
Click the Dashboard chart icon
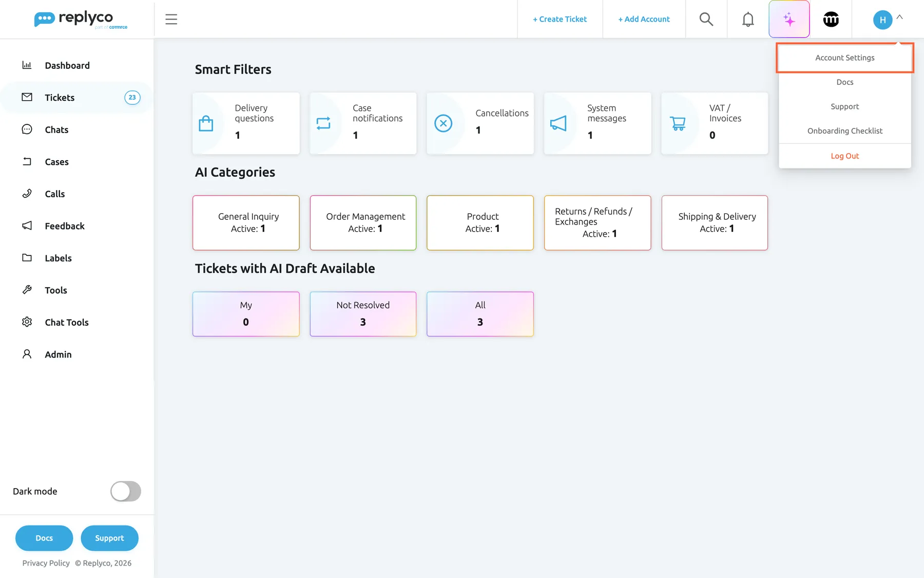click(27, 65)
